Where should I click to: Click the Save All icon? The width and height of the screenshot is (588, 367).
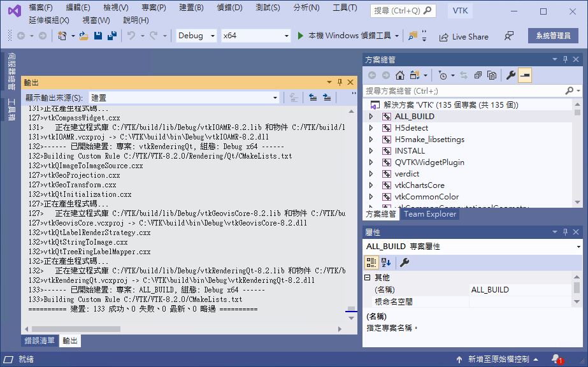tap(111, 36)
